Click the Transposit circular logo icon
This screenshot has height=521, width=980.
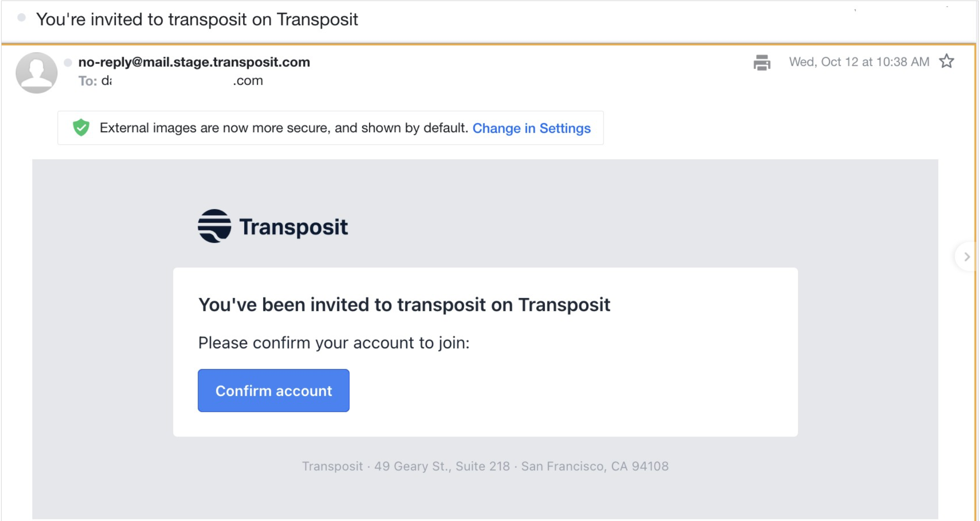pyautogui.click(x=215, y=226)
